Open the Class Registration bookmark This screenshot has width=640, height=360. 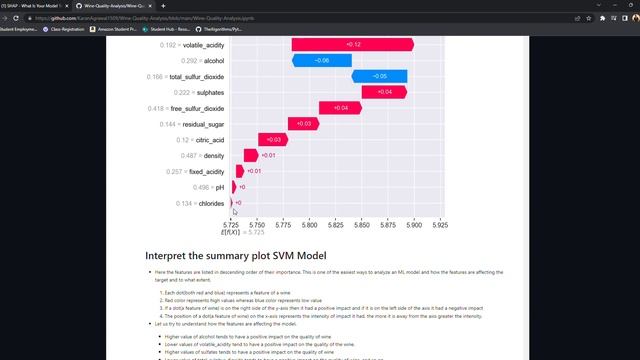(64, 29)
